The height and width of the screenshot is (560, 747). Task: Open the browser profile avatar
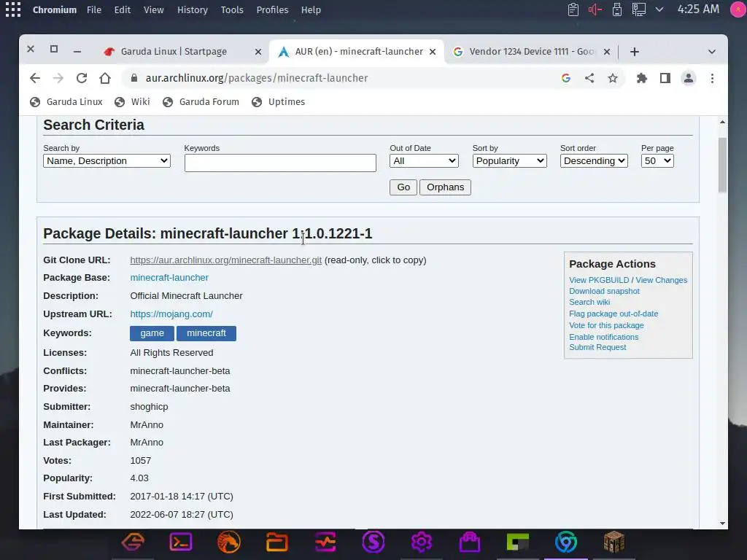pos(689,78)
